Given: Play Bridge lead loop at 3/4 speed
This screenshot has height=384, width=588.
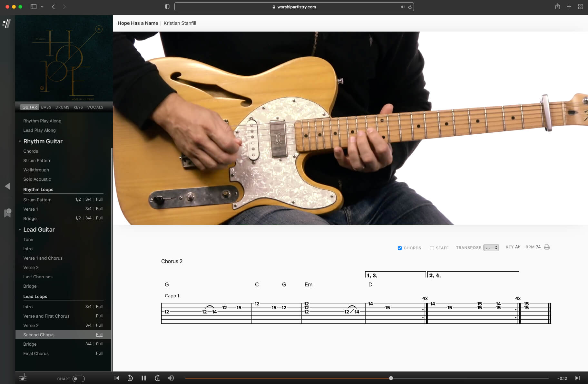Looking at the screenshot, I should (88, 344).
